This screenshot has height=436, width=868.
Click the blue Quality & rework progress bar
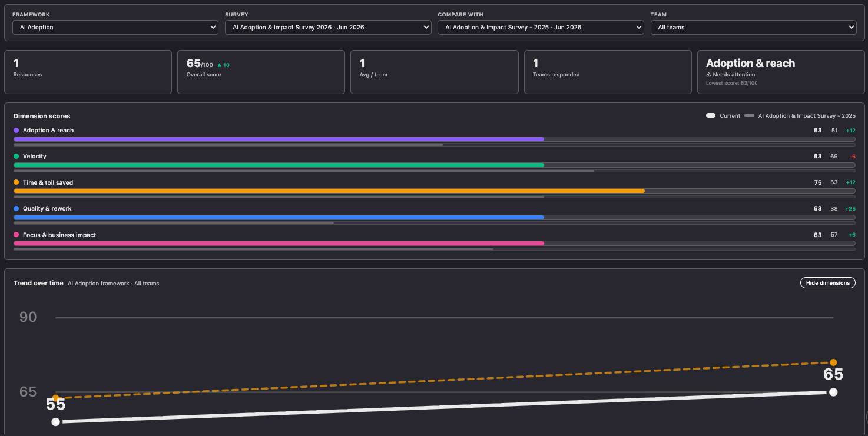coord(279,217)
